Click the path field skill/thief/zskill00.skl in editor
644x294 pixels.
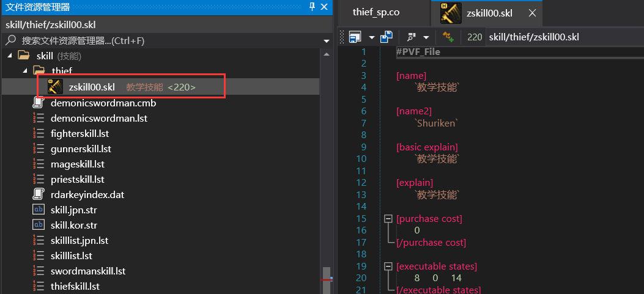click(x=564, y=37)
